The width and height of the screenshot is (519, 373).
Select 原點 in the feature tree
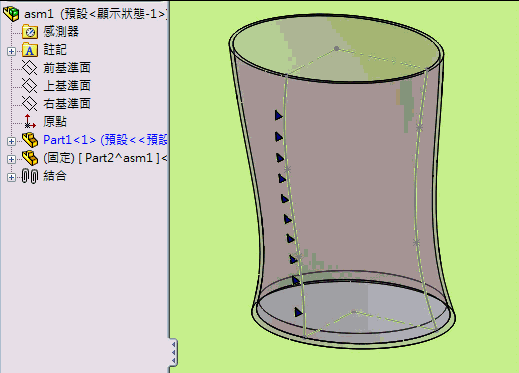click(x=55, y=122)
